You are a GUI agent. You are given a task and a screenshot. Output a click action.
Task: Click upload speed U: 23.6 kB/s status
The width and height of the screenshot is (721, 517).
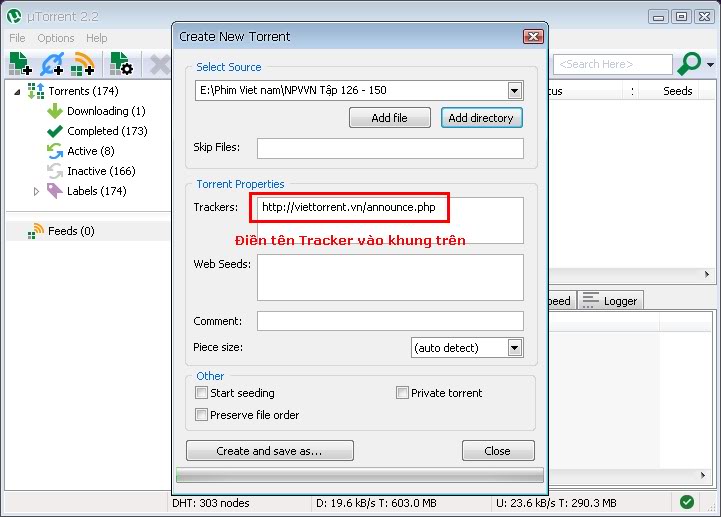click(x=556, y=503)
